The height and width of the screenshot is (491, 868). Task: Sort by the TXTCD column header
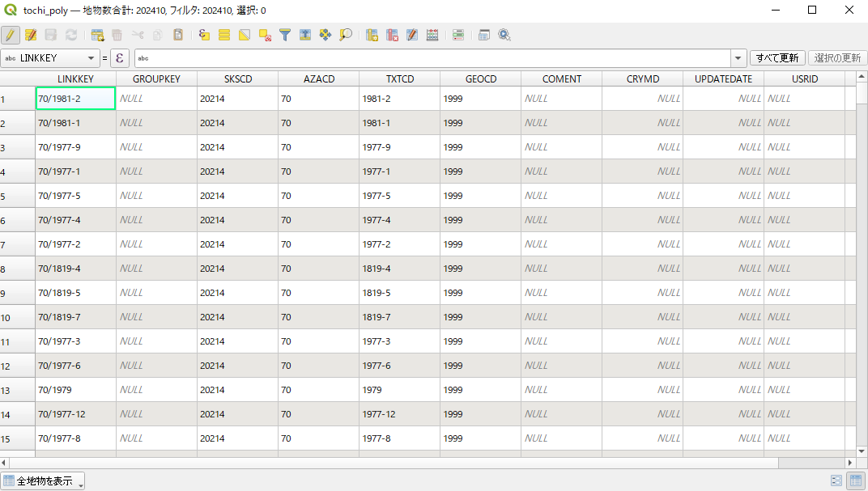pos(399,78)
